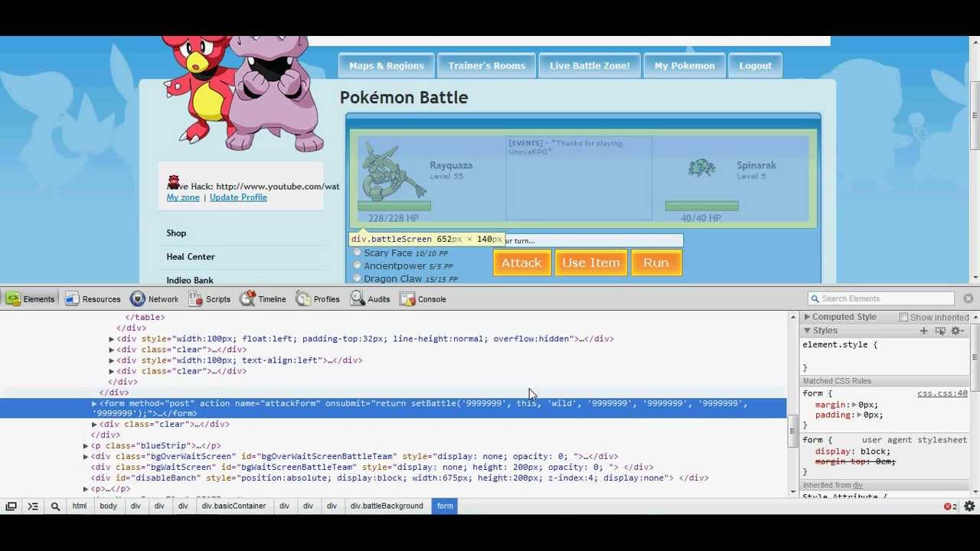Select the Ancientpower move
Image resolution: width=980 pixels, height=551 pixels.
[x=357, y=266]
